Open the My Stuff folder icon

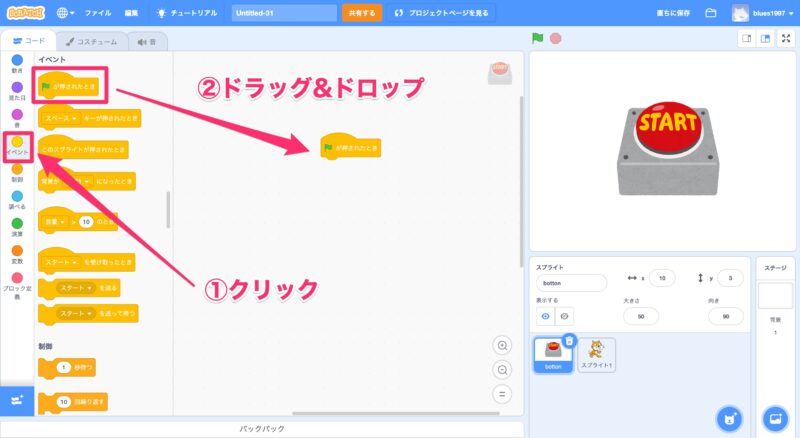coord(711,13)
